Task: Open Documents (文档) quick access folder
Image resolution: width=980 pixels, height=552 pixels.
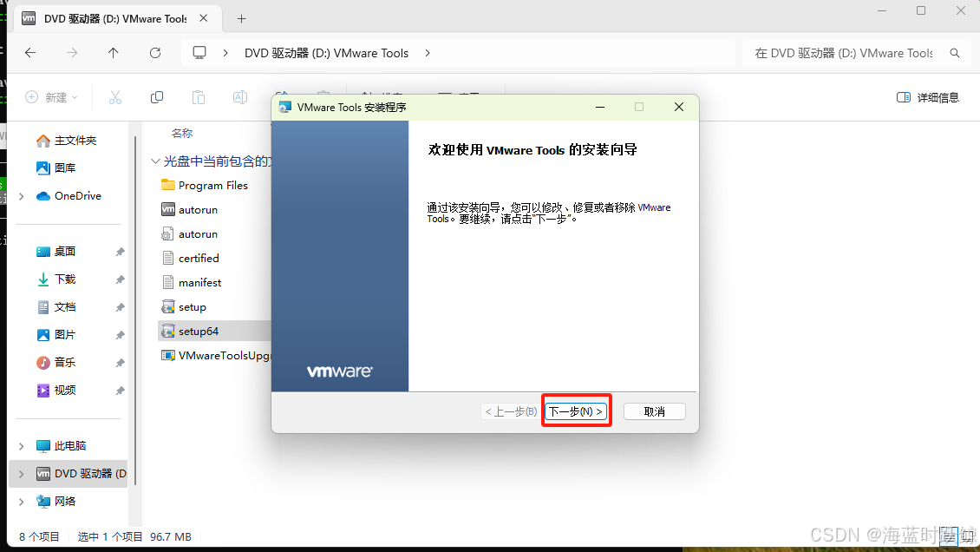Action: click(x=56, y=307)
